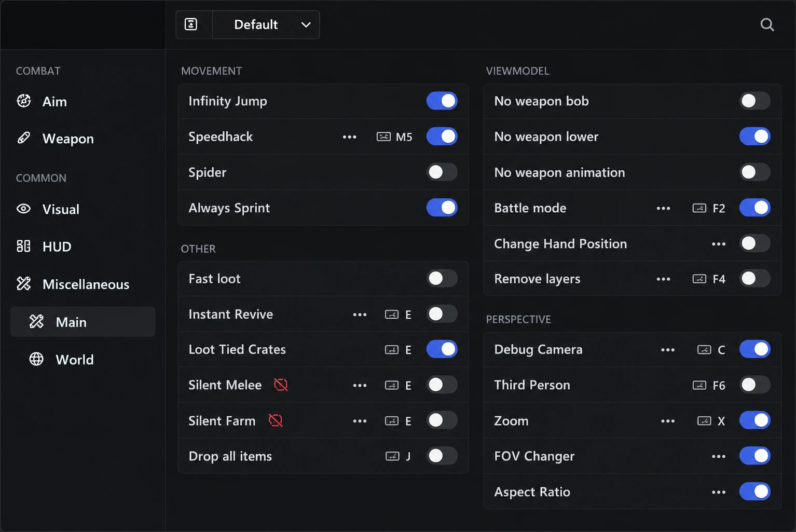
Task: Click the profile config icon beside Default
Action: tap(191, 24)
